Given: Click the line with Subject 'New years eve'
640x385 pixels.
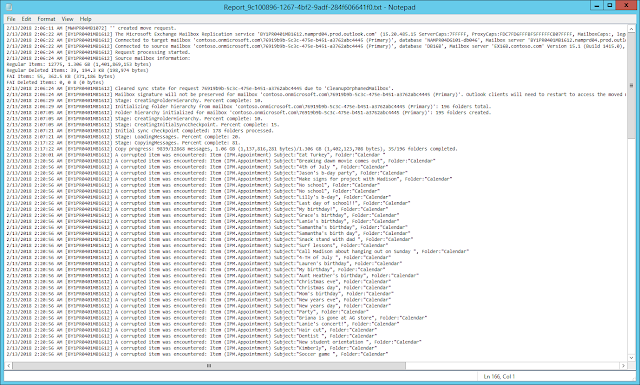Looking at the screenshot, I should click(198, 300).
